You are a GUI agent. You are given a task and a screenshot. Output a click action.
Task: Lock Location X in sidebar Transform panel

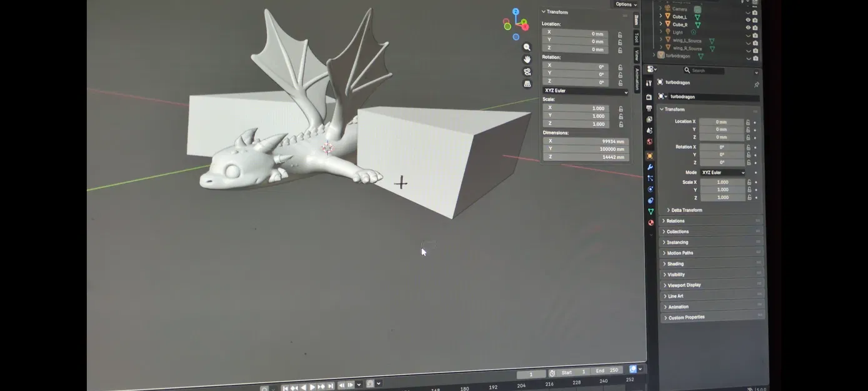click(x=620, y=34)
